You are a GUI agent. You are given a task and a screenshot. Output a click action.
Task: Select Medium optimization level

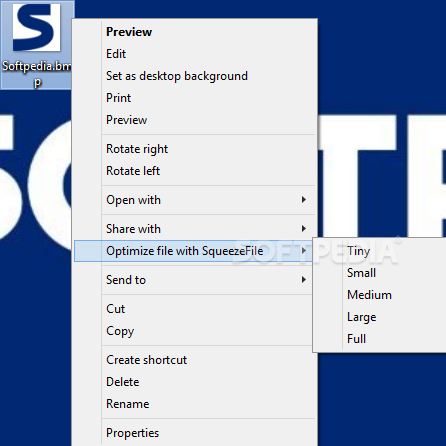(x=380, y=295)
